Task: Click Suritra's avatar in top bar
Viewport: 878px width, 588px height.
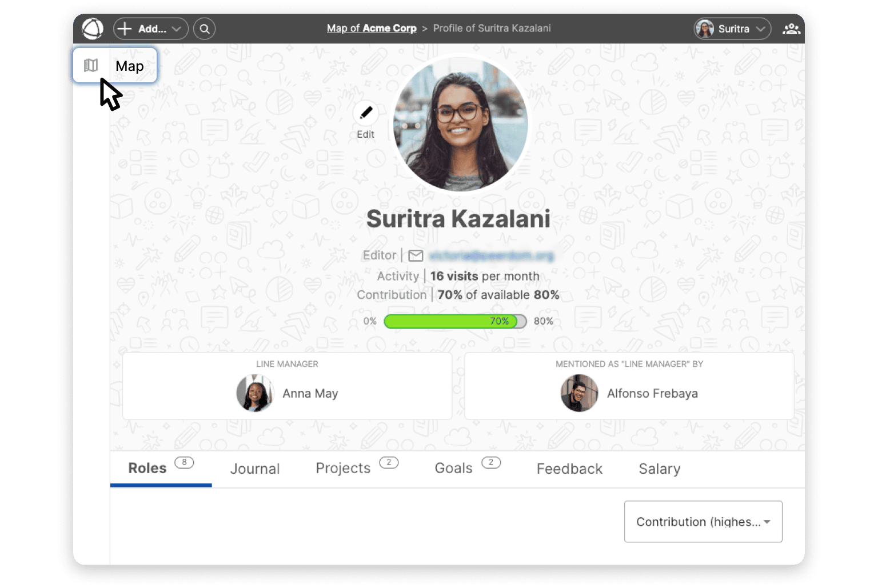Action: (x=705, y=29)
